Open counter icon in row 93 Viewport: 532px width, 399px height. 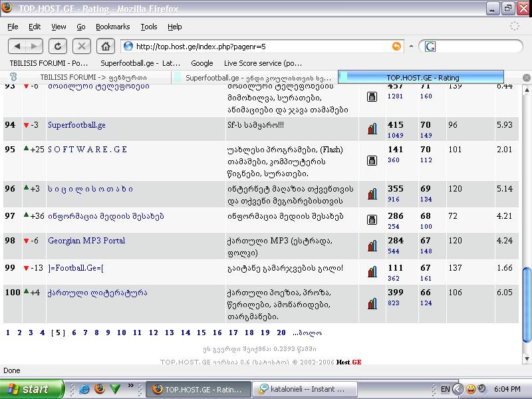pos(372,96)
